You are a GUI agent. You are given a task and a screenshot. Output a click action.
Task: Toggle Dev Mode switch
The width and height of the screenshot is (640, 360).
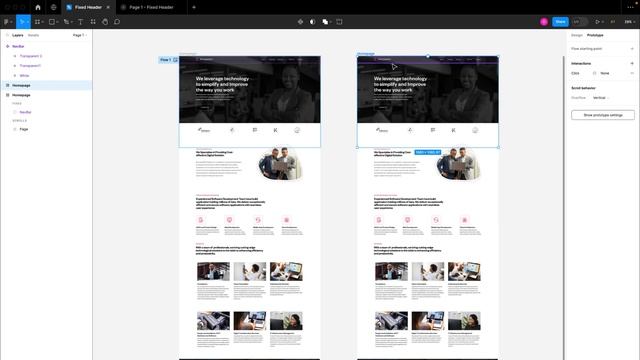(580, 22)
